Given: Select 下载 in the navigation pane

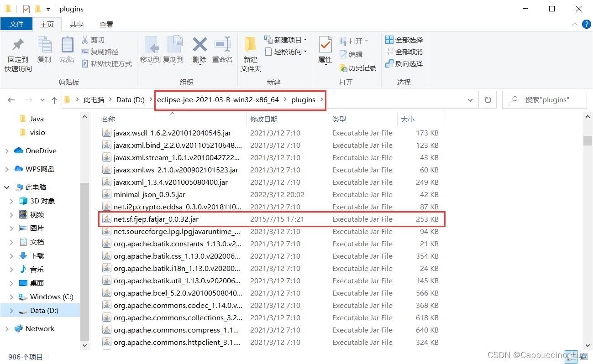Looking at the screenshot, I should (37, 256).
